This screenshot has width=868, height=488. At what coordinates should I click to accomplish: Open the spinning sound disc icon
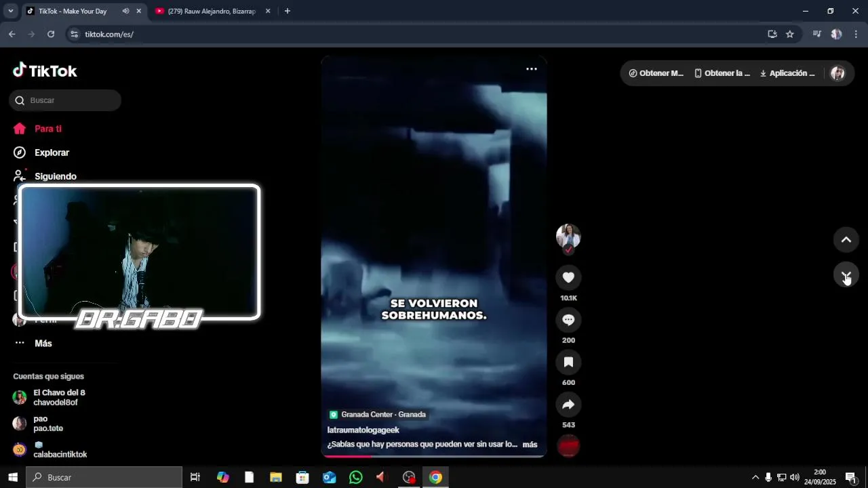[568, 446]
